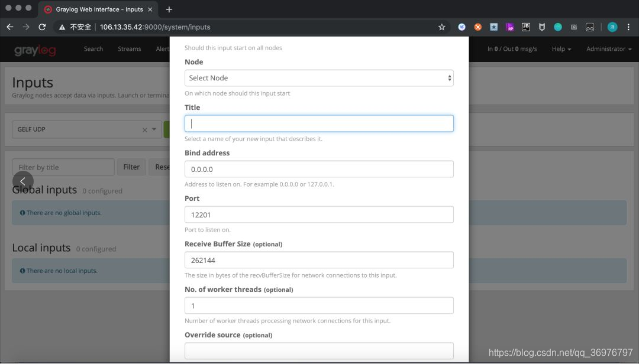This screenshot has height=364, width=639.
Task: Click the previous-image arrow circle
Action: [23, 181]
